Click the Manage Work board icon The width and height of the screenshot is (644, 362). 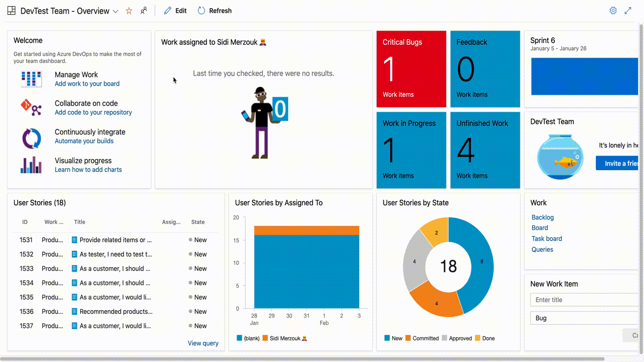pyautogui.click(x=31, y=79)
